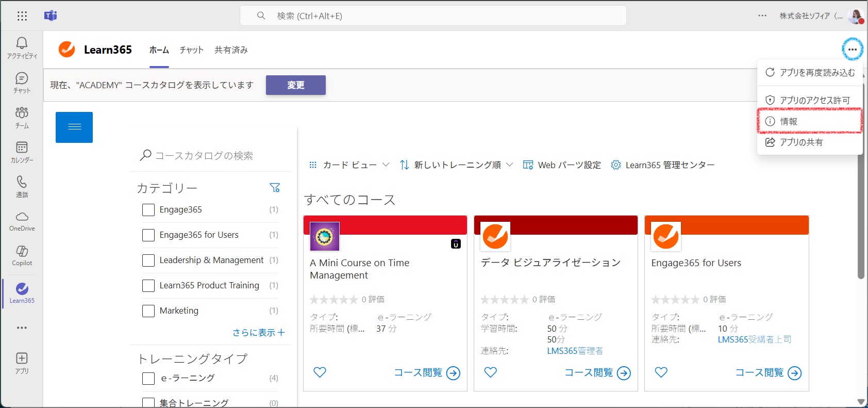Click rating stars on Engage365 for Users card

pos(675,300)
